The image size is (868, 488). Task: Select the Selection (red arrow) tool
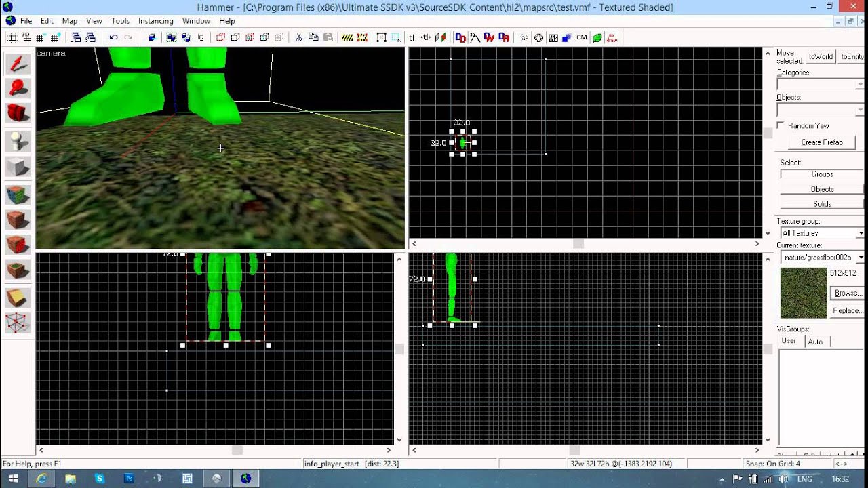tap(18, 64)
